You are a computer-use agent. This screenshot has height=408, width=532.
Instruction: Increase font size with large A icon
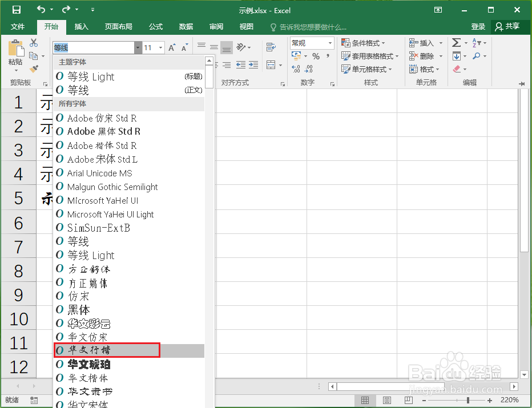172,47
